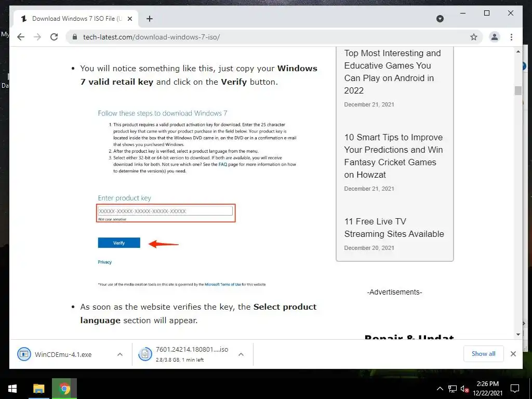This screenshot has width=532, height=399.
Task: Click the WinCDEmu exe file icon
Action: click(x=24, y=354)
